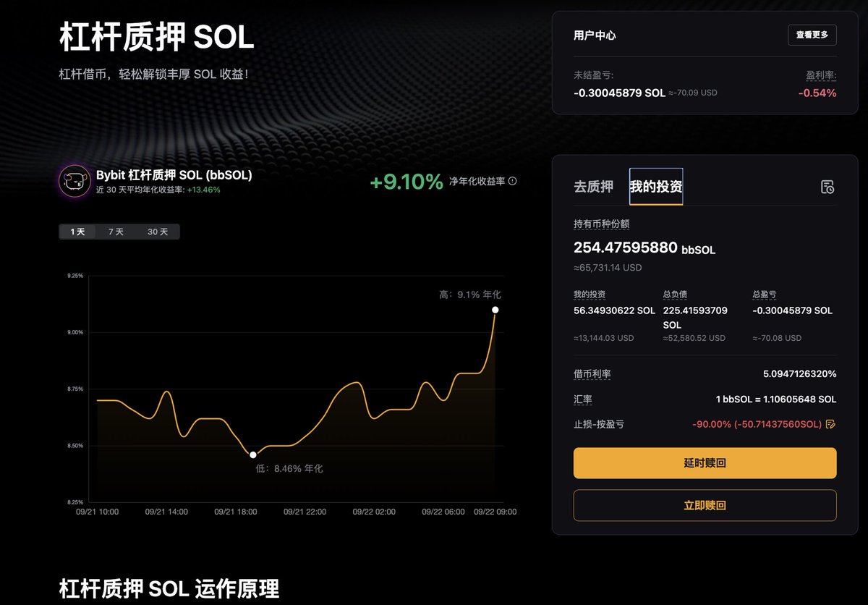Click the chart high point marker 9.1%
The width and height of the screenshot is (868, 605).
495,310
